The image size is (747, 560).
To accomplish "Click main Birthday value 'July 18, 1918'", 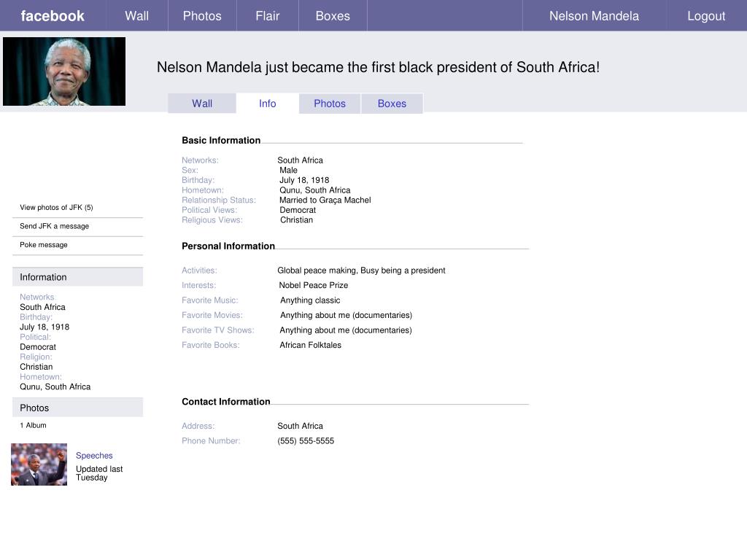I will click(304, 180).
